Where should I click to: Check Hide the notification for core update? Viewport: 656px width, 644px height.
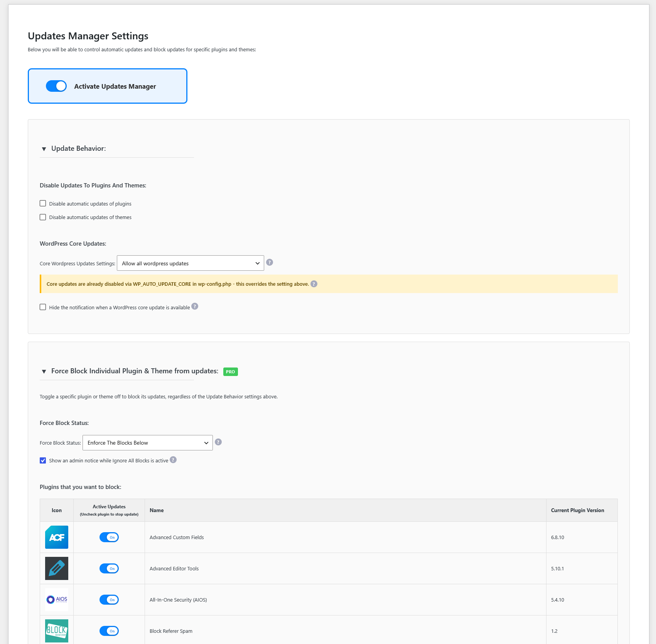pos(43,307)
